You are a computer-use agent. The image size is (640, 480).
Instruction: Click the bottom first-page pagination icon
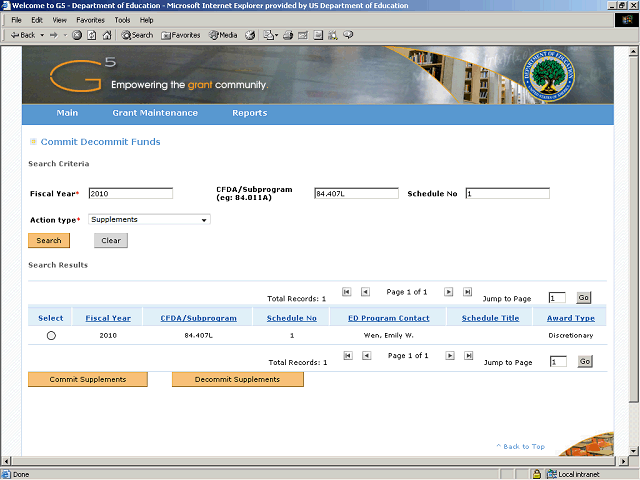pos(348,356)
